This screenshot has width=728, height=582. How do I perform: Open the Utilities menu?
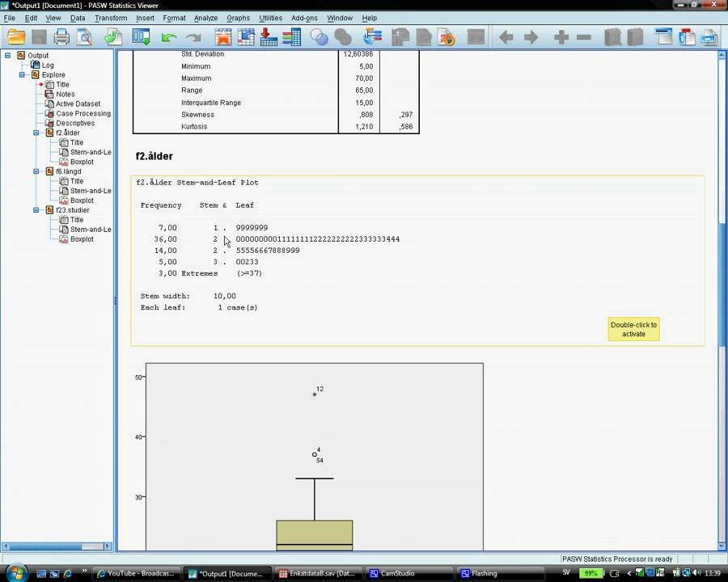click(x=271, y=18)
